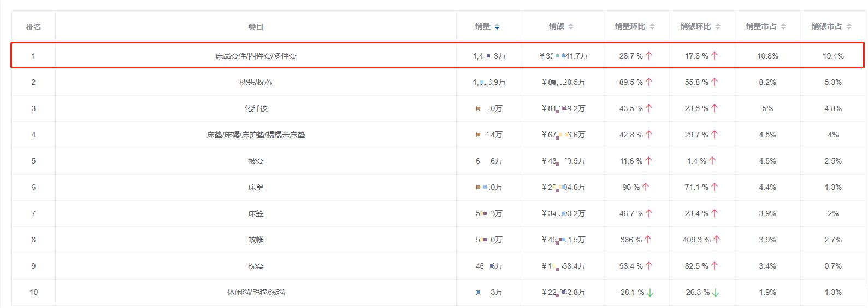Viewport: 868px width, 308px height.
Task: Select the 枕头/枕芯 category row
Action: tap(256, 82)
